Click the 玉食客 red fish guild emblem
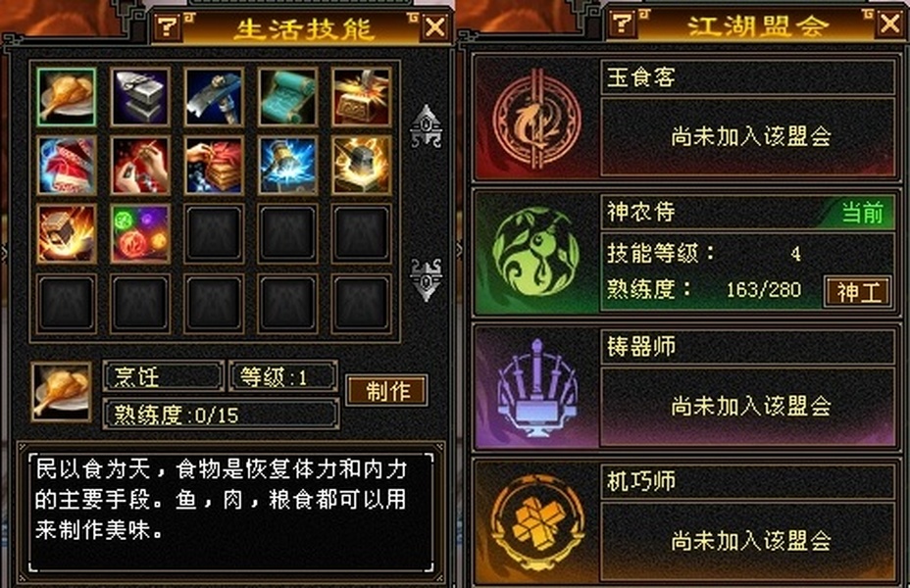 [536, 119]
